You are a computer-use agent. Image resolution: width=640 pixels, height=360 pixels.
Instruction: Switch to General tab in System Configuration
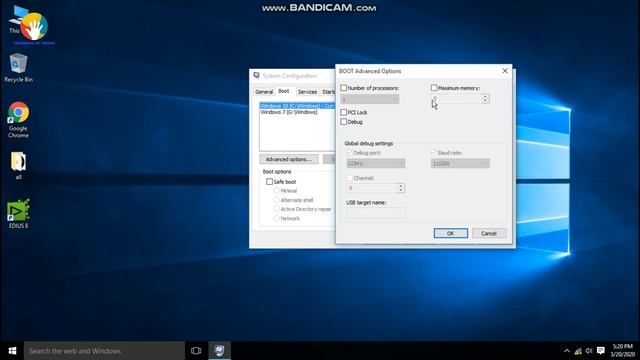point(264,92)
